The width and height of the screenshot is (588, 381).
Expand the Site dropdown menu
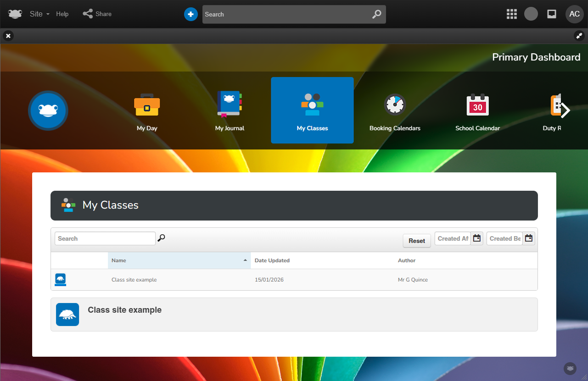[x=39, y=14]
